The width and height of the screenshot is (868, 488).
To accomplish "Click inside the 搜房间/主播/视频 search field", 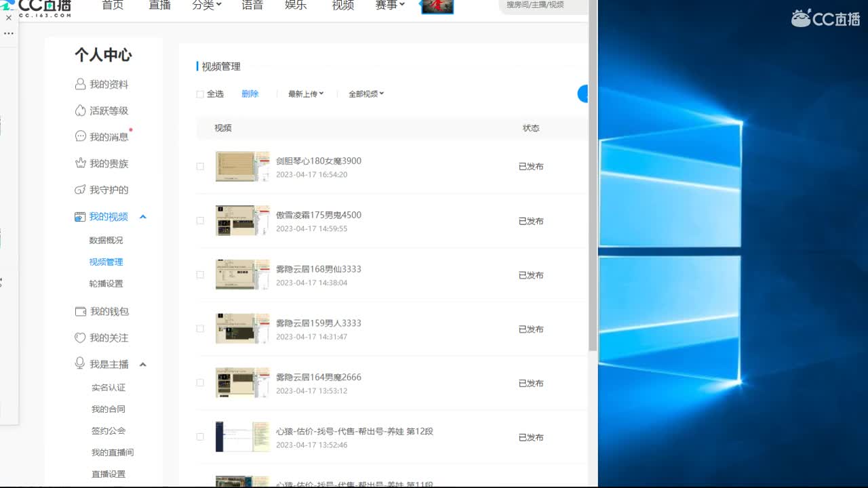I will [544, 5].
